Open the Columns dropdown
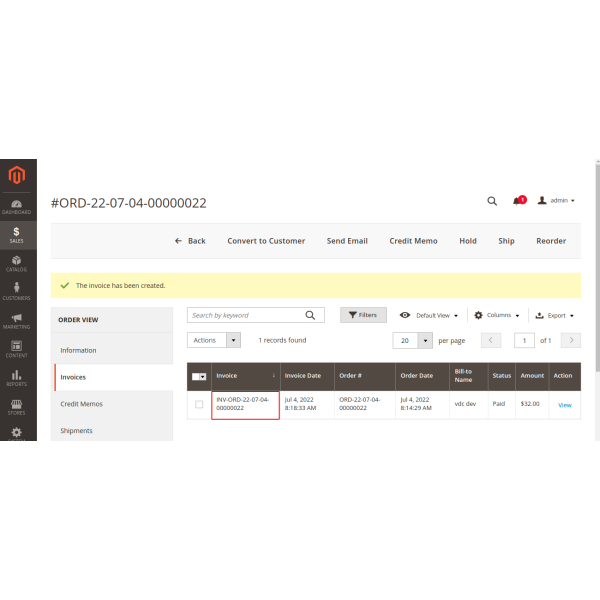 coord(496,315)
